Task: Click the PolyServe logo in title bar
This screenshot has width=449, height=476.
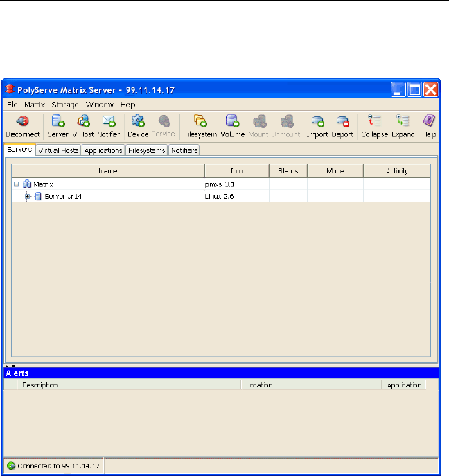Action: (10, 89)
